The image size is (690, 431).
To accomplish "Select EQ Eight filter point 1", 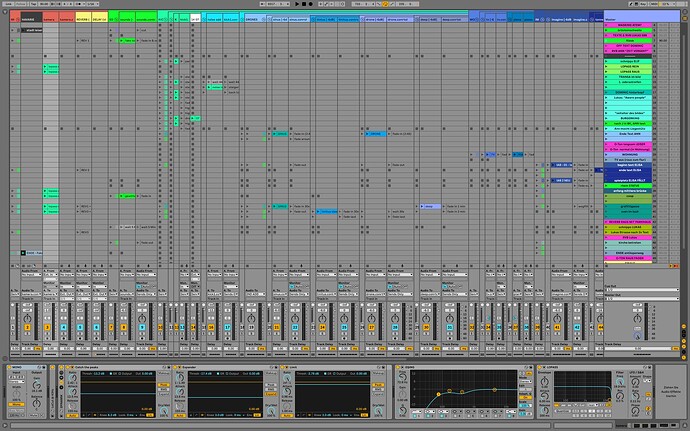I will tap(439, 394).
